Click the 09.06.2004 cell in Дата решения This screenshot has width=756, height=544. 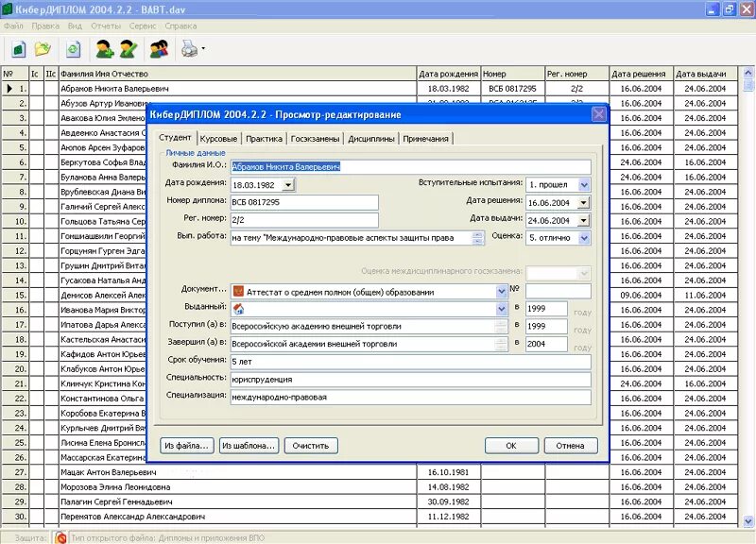[641, 295]
